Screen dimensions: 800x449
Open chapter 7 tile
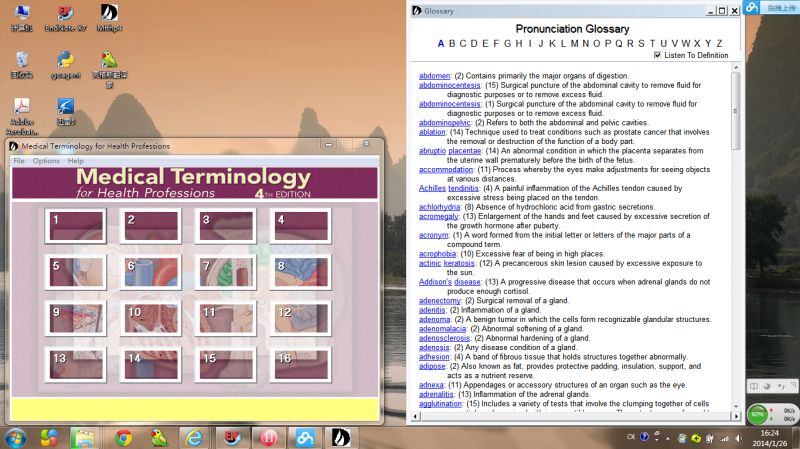click(226, 271)
